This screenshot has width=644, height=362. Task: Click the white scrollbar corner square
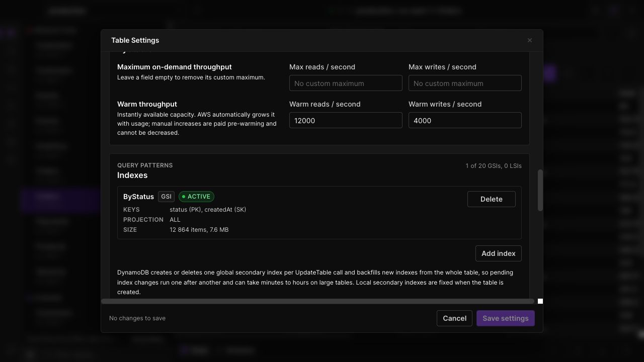click(540, 301)
